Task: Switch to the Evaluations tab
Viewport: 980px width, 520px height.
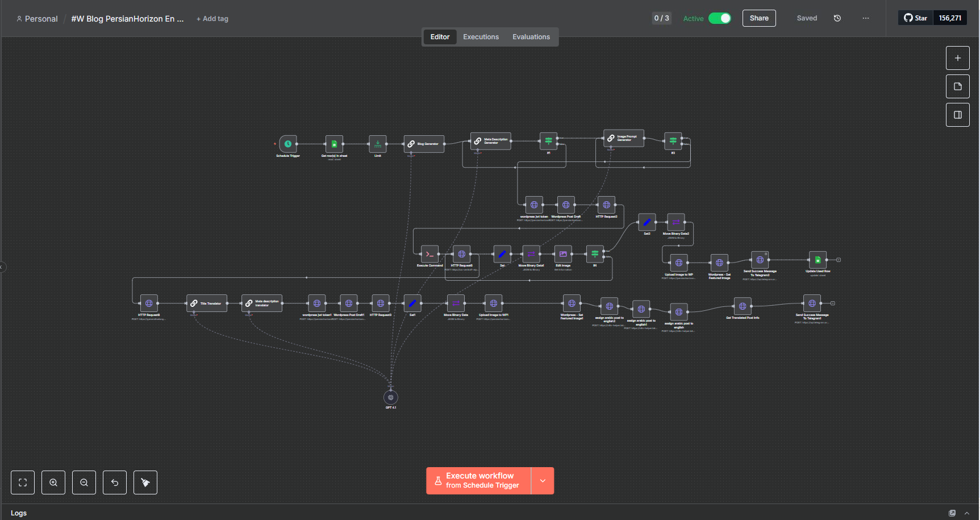Action: [531, 36]
